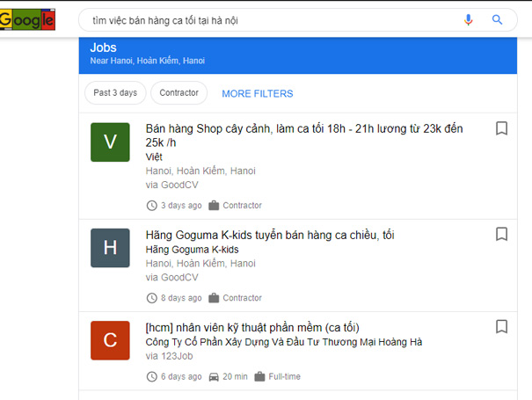Click location text under Hãng Goguma K-kids company
This screenshot has height=400, width=532.
pos(200,264)
